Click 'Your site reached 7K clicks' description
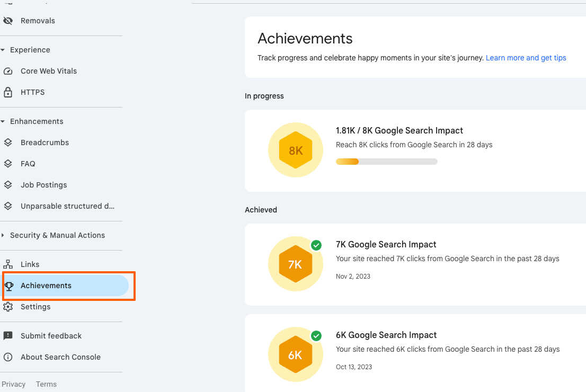Viewport: 586px width, 392px height. pyautogui.click(x=447, y=259)
